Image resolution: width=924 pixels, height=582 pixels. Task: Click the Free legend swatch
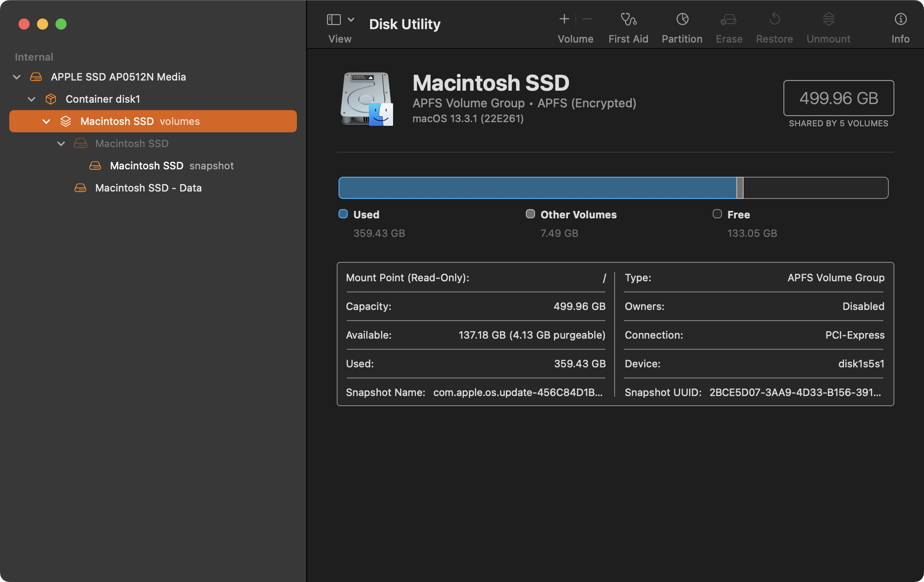[717, 214]
